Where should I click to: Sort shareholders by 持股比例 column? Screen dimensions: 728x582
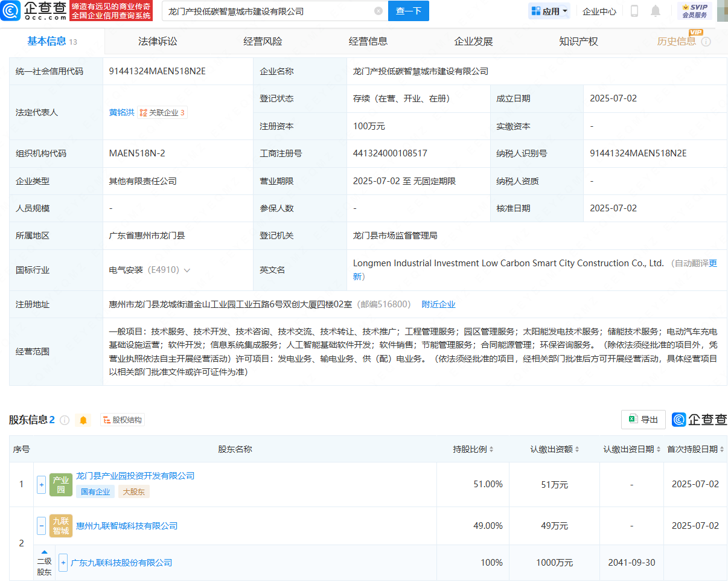473,449
